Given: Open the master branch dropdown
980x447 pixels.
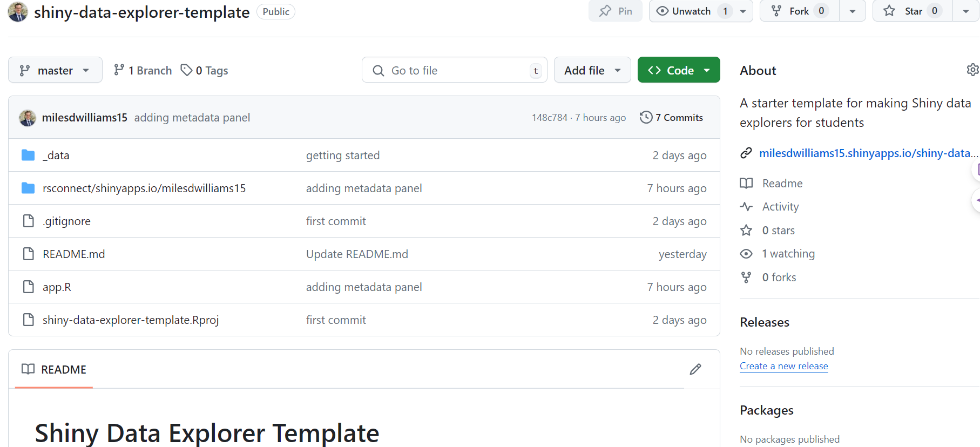Looking at the screenshot, I should (55, 70).
